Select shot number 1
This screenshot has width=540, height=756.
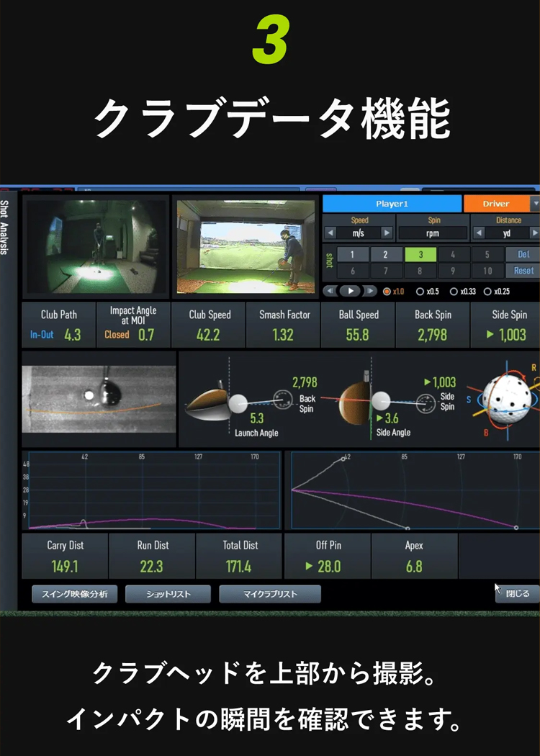click(353, 255)
